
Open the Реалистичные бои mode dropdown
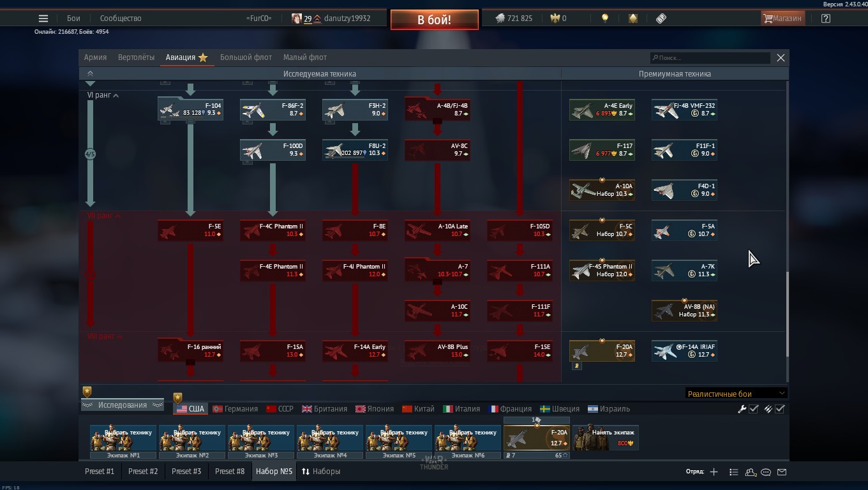[x=736, y=394]
